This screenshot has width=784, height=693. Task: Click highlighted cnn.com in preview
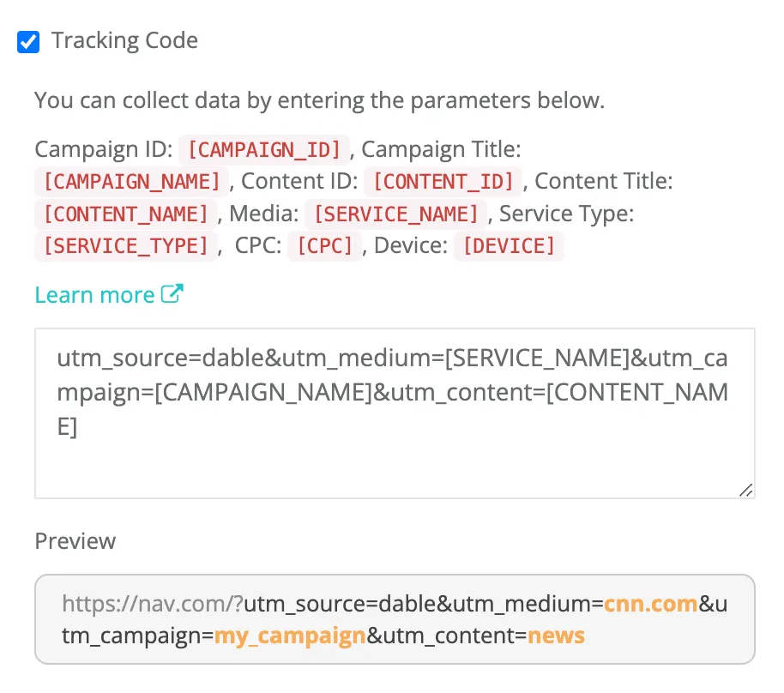click(650, 604)
